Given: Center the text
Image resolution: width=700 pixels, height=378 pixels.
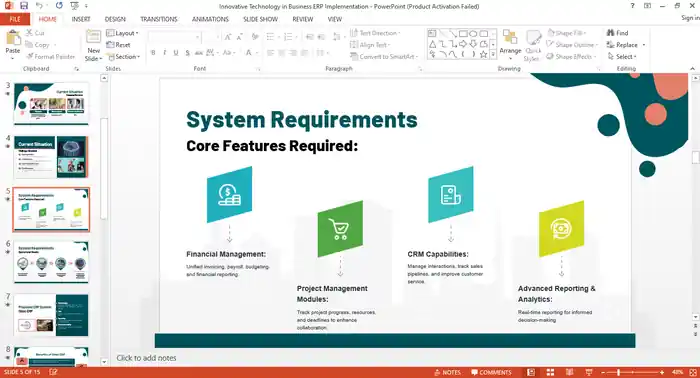Looking at the screenshot, I should (282, 53).
